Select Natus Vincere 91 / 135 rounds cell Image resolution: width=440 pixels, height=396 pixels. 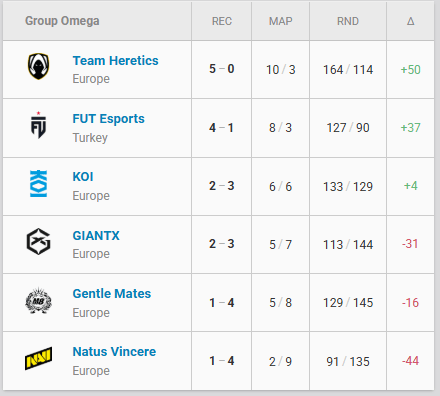pos(348,361)
